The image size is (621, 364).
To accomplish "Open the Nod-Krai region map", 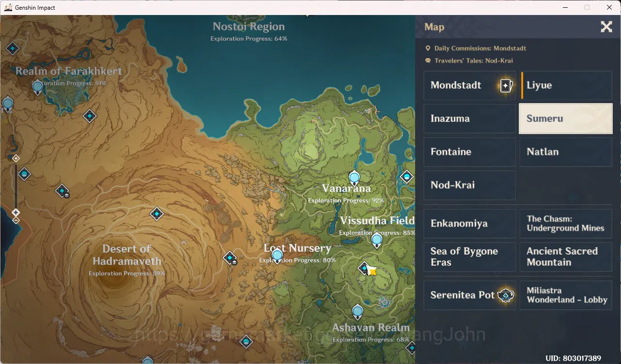I will point(469,185).
